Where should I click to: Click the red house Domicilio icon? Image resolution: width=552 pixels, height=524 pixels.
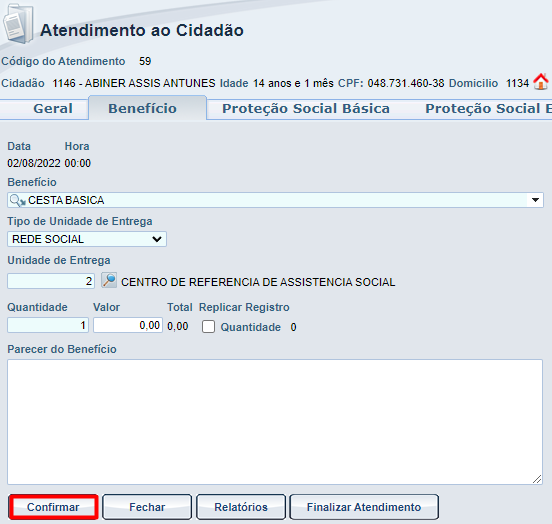[541, 82]
